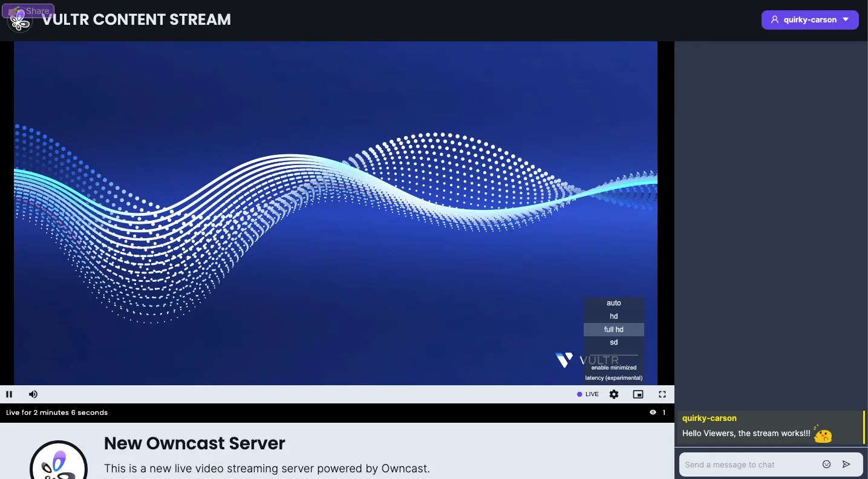Screen dimensions: 868x479
Task: Click the quirky-carson name in chat
Action: [x=710, y=418]
